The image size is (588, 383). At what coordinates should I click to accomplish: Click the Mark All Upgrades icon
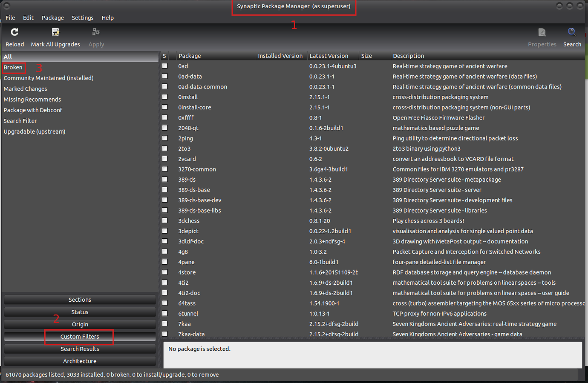click(x=55, y=32)
